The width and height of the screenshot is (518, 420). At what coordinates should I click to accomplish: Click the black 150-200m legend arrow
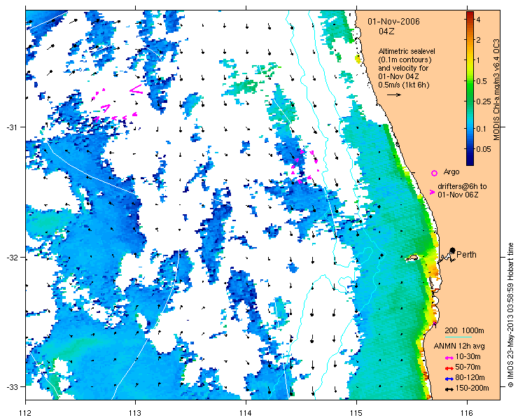click(x=449, y=389)
